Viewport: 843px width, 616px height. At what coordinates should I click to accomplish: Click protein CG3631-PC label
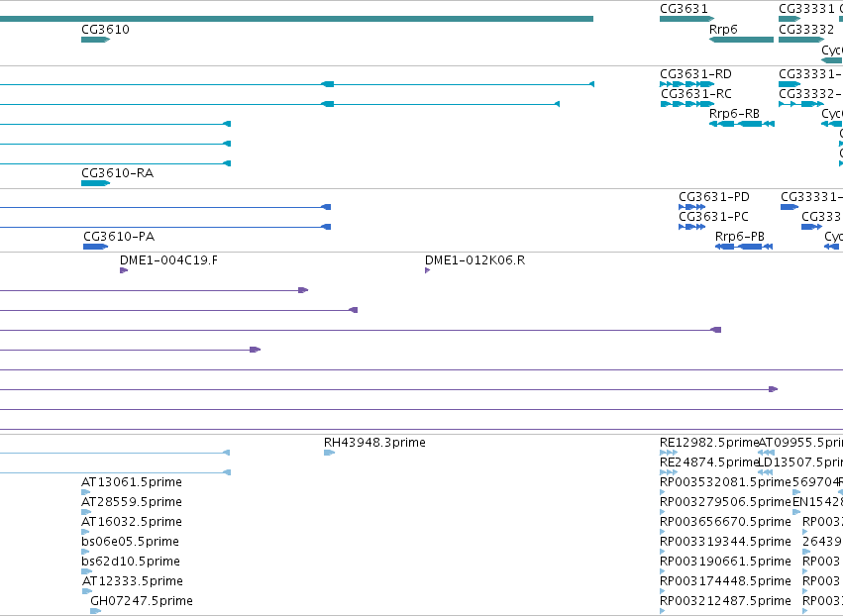(713, 217)
